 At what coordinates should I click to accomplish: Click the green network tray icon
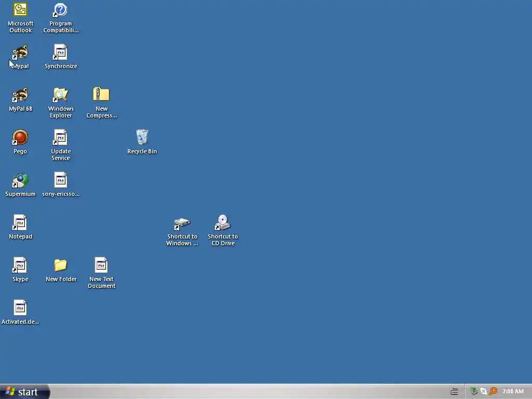[x=474, y=391]
